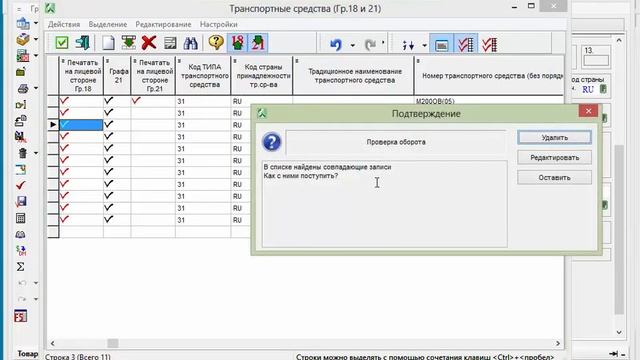Toggle the highlighted blue Гр.18 print checkmark cell

[x=81, y=124]
